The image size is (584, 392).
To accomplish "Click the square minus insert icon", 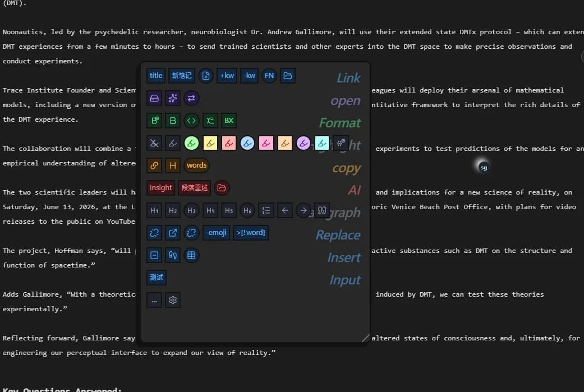I will tap(154, 255).
